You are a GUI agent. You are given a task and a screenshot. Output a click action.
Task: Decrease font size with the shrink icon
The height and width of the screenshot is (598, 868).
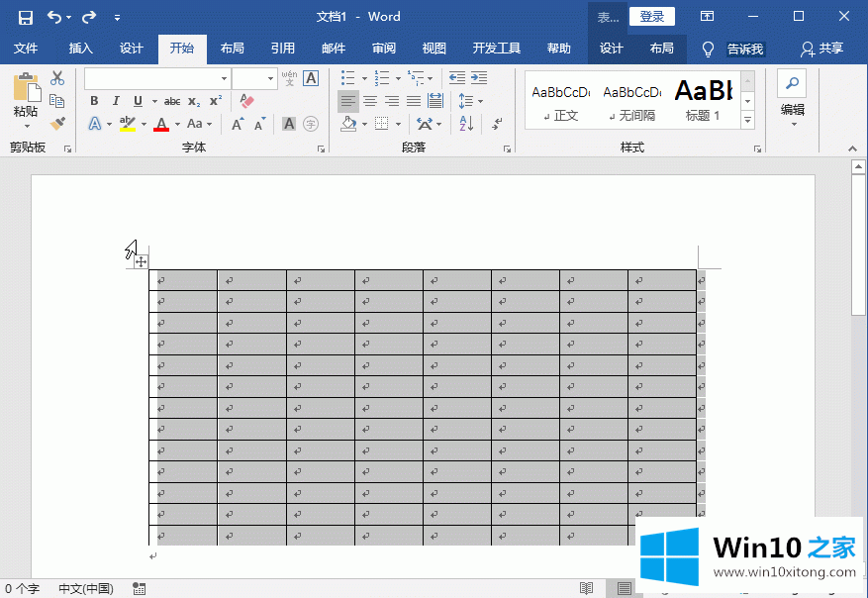(x=259, y=124)
